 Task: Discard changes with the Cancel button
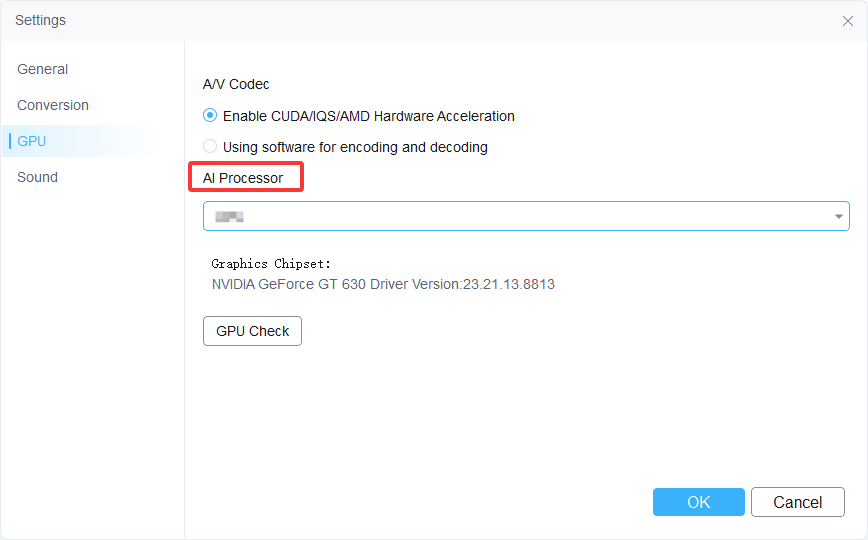pos(798,502)
